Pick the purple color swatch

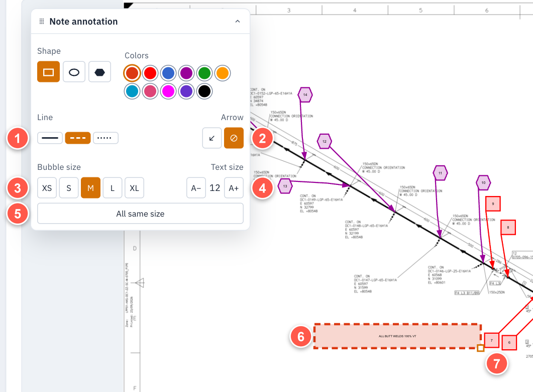(x=186, y=73)
